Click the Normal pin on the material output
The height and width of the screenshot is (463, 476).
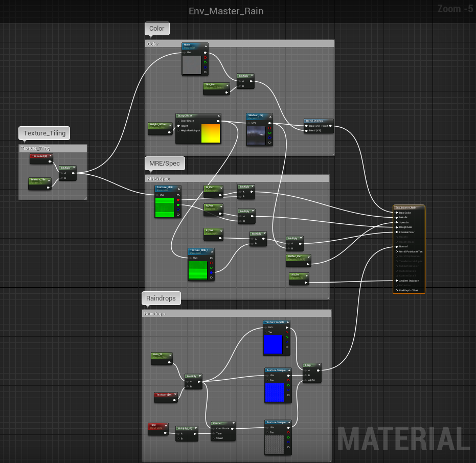[397, 247]
